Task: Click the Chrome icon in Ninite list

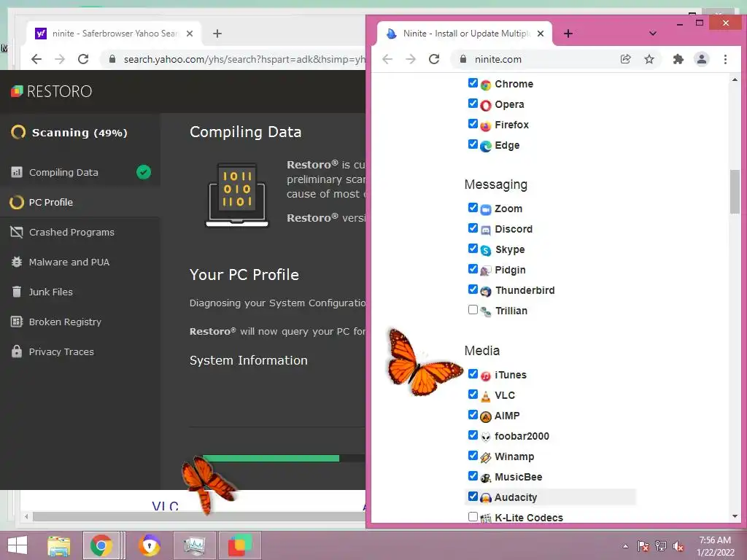Action: [485, 85]
